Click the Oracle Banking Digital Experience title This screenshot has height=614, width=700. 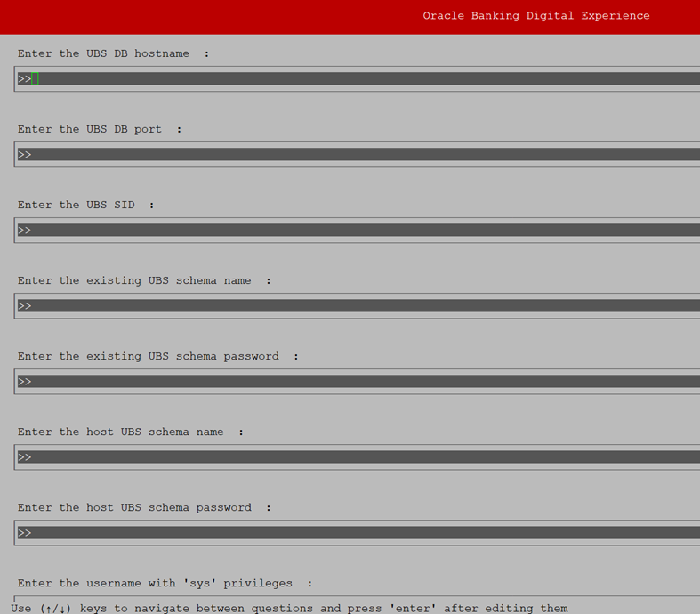tap(536, 16)
